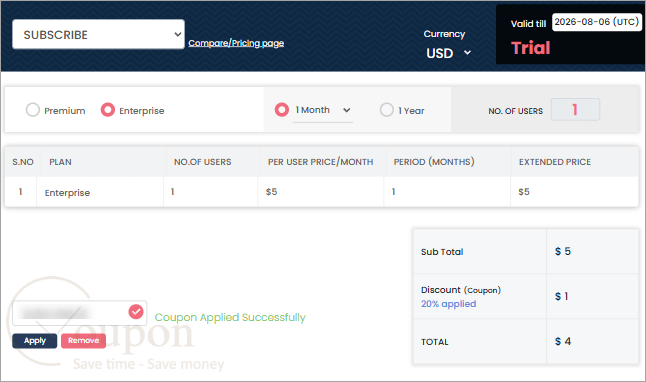Image resolution: width=646 pixels, height=382 pixels.
Task: Click the Remove coupon button
Action: (x=83, y=341)
